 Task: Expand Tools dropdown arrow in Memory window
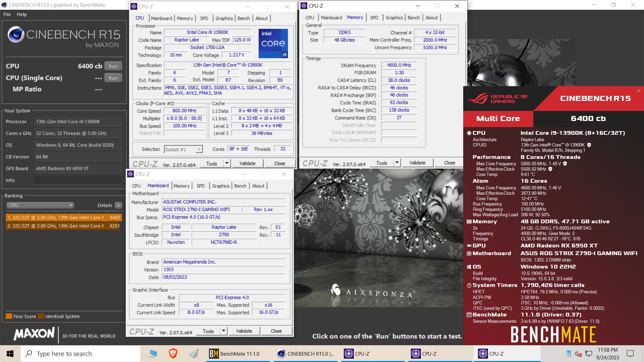[x=397, y=163]
